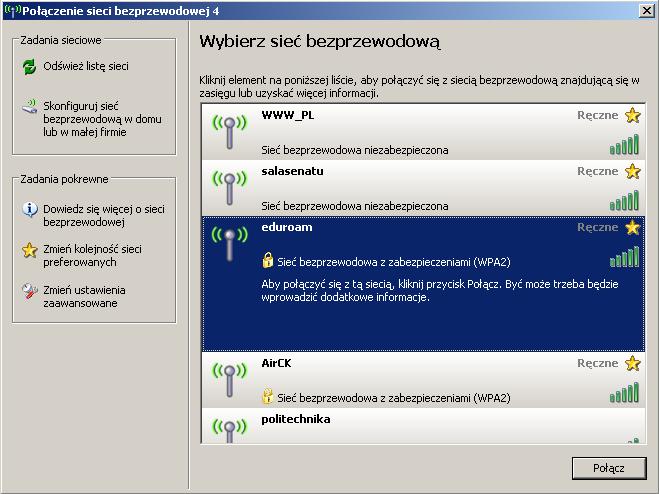This screenshot has width=659, height=494.
Task: Open Zmień ustawienia zaawansowane link
Action: pos(84,296)
